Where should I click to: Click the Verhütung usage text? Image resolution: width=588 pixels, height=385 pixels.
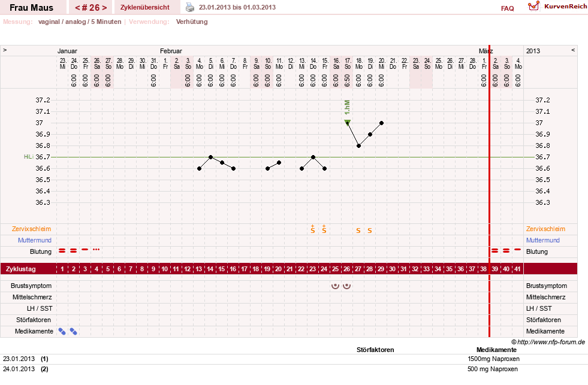(x=192, y=22)
